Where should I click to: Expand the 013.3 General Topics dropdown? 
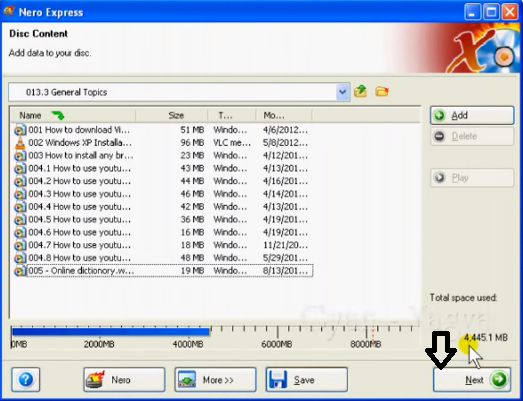[x=343, y=92]
